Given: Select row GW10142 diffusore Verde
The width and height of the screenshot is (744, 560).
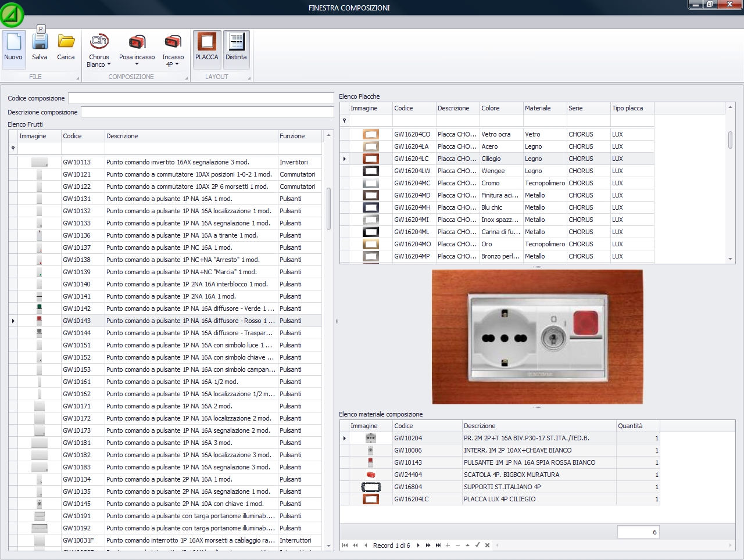Looking at the screenshot, I should 165,308.
